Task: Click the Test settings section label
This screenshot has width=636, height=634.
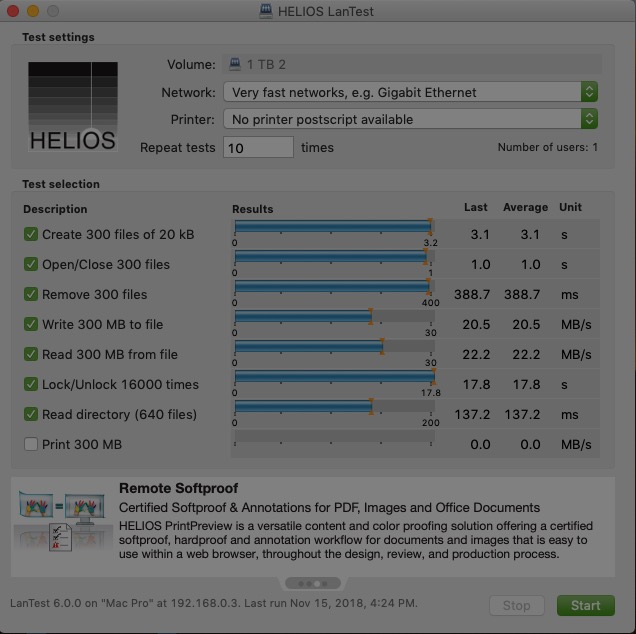Action: 58,37
